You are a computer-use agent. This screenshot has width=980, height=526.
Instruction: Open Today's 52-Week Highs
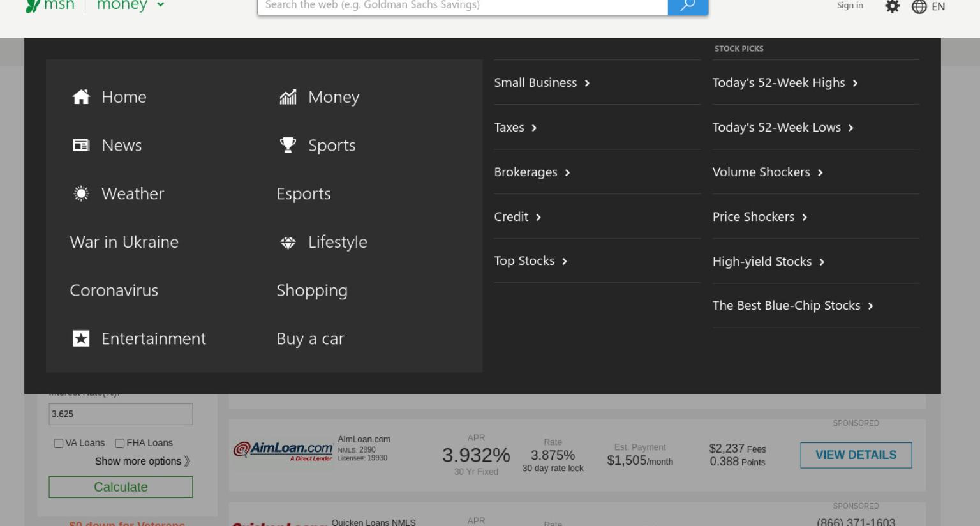pyautogui.click(x=785, y=82)
